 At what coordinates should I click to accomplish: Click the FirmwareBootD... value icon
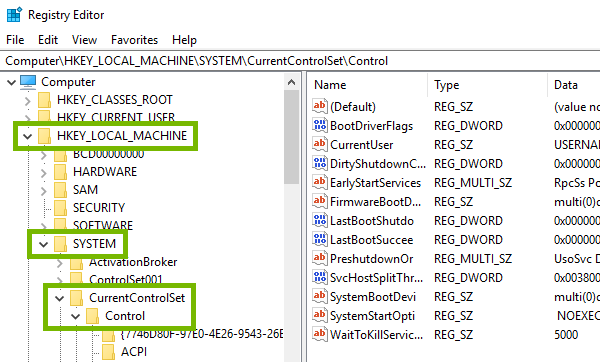(320, 201)
